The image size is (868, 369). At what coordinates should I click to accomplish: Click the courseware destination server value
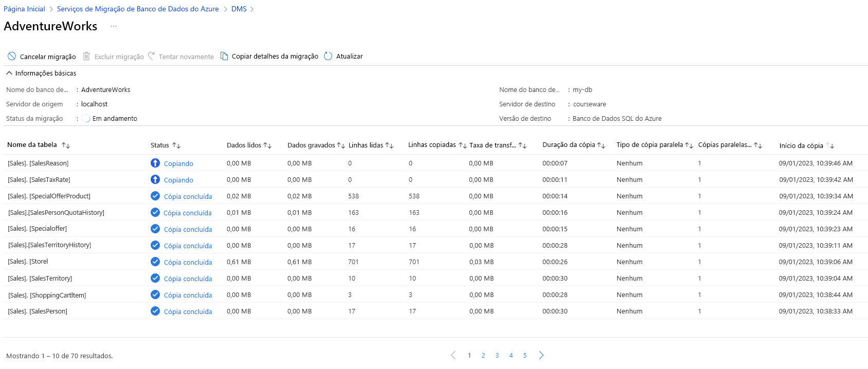tap(590, 104)
